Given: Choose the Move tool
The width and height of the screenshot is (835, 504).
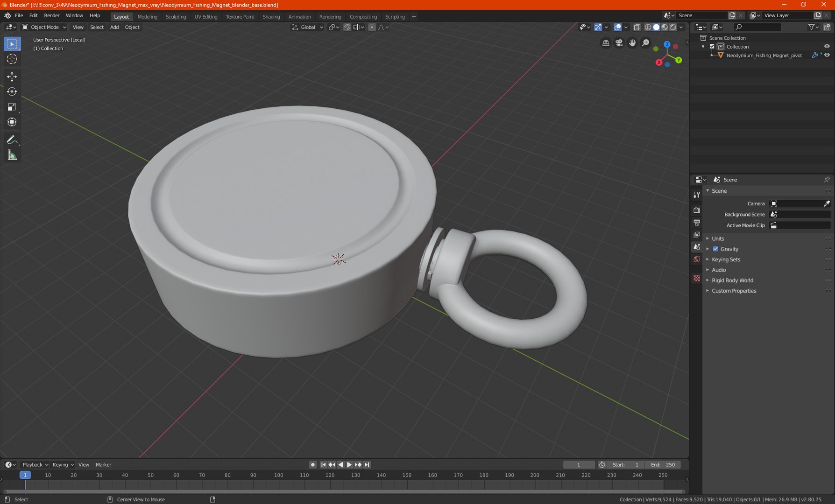Looking at the screenshot, I should tap(12, 77).
